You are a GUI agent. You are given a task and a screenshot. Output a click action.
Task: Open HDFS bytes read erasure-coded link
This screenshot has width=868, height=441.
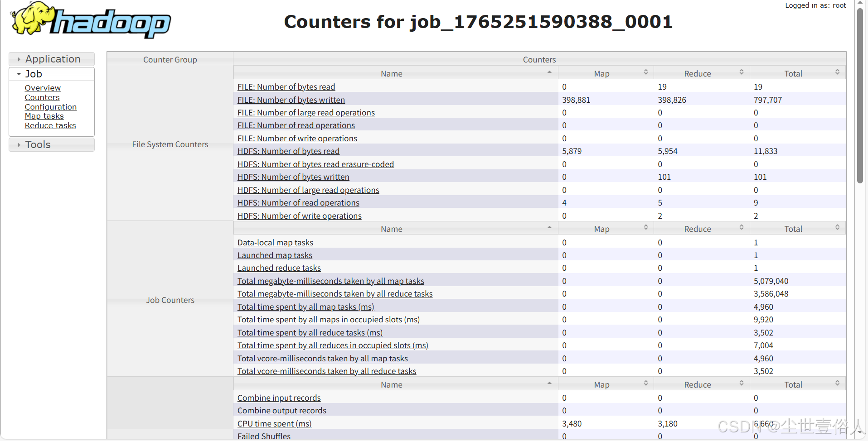point(315,164)
